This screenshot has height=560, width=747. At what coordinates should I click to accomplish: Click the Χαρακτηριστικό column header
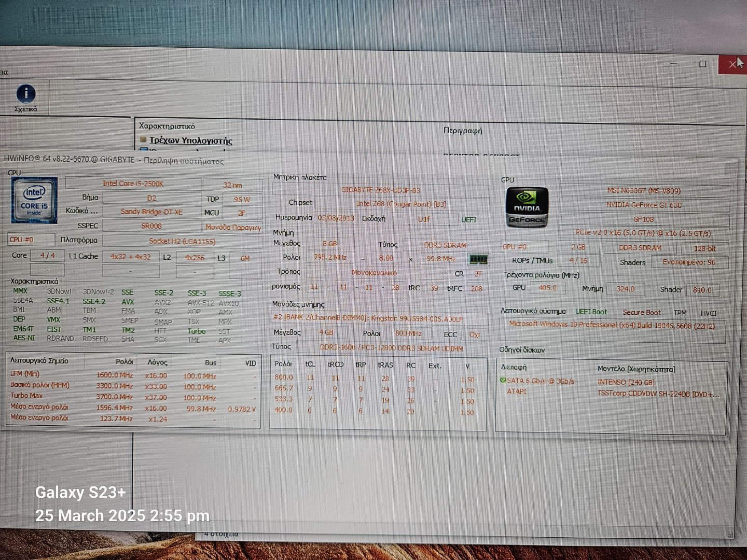coord(167,126)
